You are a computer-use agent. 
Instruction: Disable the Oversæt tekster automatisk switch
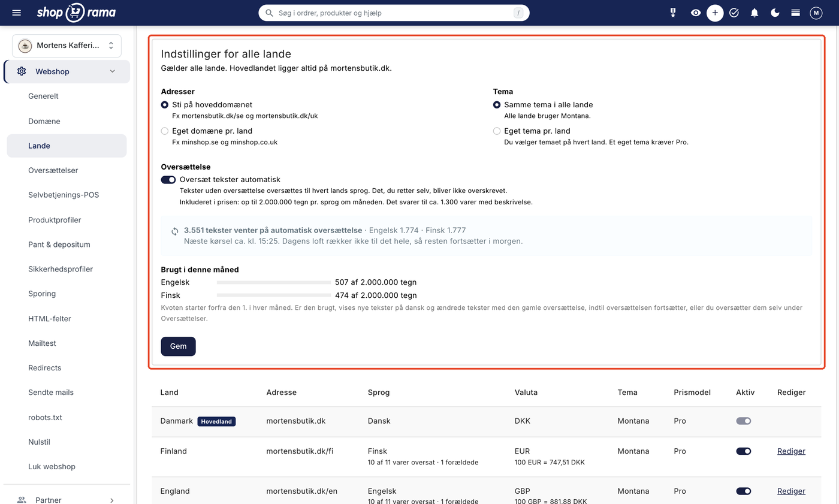coord(168,180)
